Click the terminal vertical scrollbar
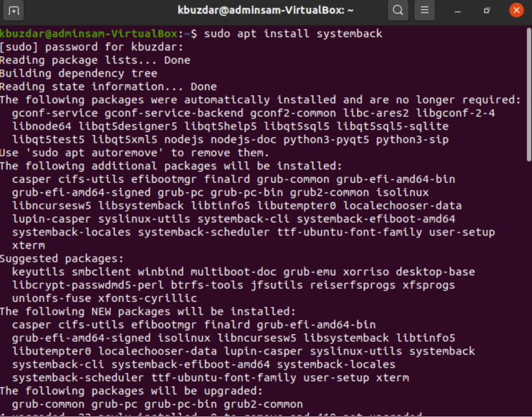 [529, 94]
